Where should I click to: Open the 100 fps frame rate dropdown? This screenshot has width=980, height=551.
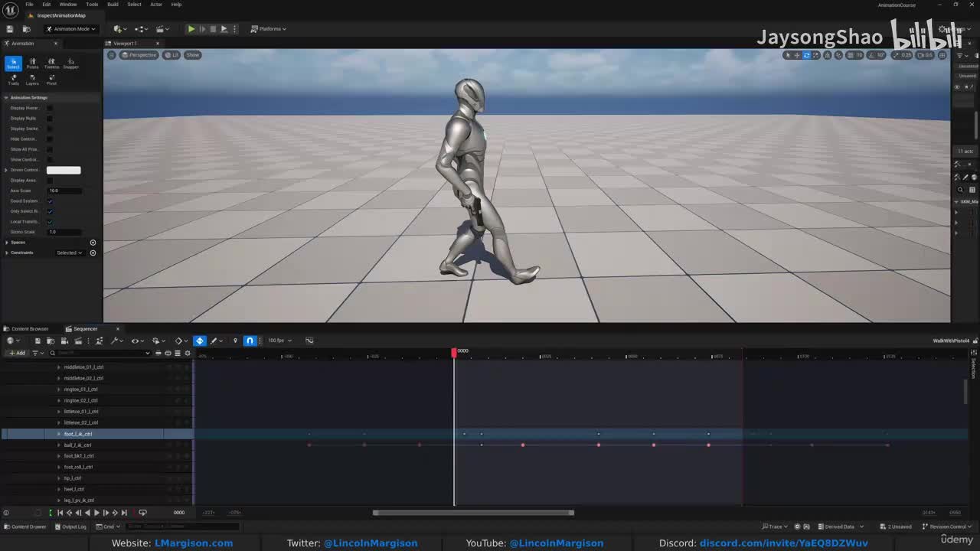pos(277,341)
